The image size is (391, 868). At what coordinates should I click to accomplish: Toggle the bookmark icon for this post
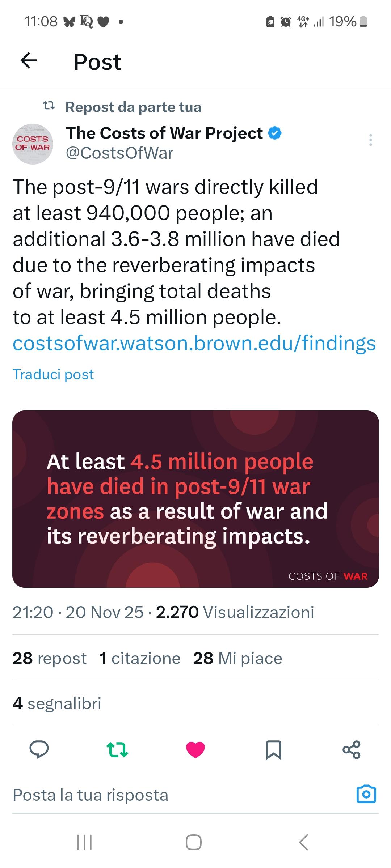(x=274, y=749)
